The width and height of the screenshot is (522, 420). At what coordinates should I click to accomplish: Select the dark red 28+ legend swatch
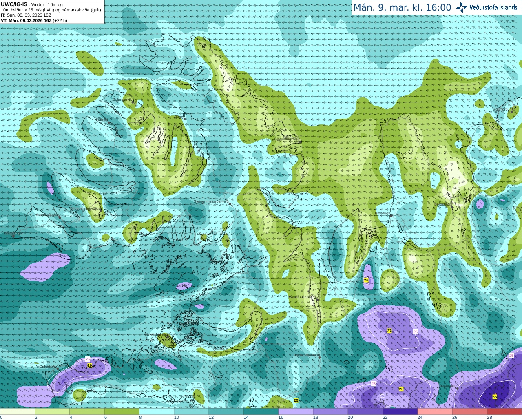pyautogui.click(x=504, y=411)
